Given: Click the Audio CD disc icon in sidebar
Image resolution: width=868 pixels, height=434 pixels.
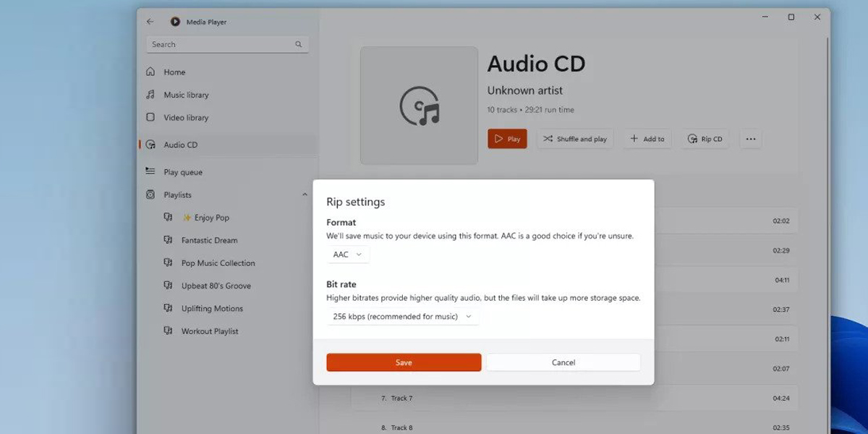Looking at the screenshot, I should pyautogui.click(x=150, y=145).
